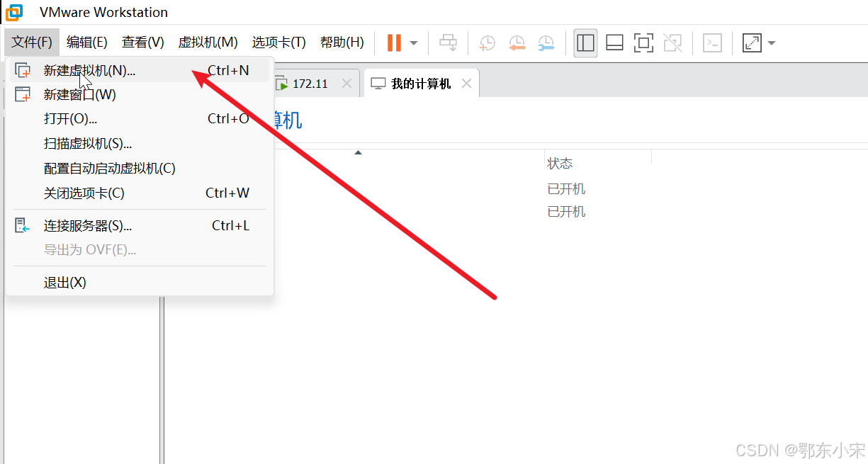Switch to the 我的计算机 tab
This screenshot has width=868, height=464.
(421, 84)
